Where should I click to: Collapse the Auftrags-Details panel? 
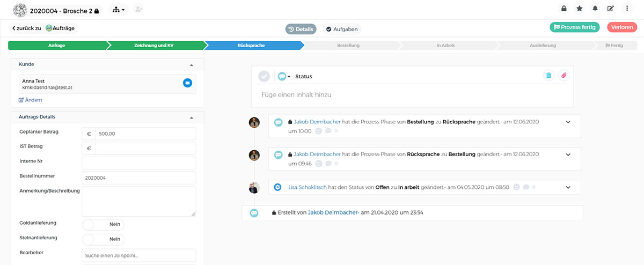click(192, 117)
